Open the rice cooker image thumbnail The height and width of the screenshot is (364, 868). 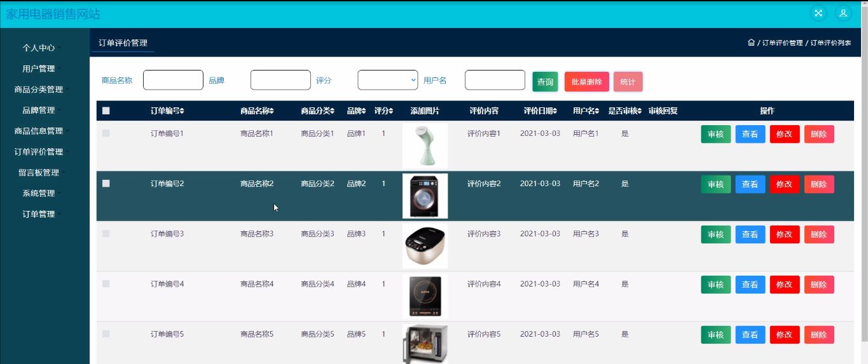click(x=425, y=246)
